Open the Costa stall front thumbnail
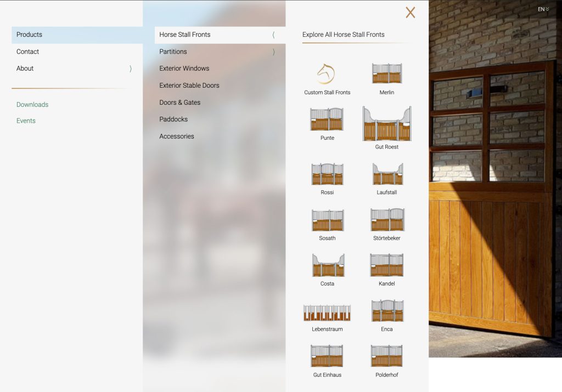The height and width of the screenshot is (392, 562). [x=327, y=265]
